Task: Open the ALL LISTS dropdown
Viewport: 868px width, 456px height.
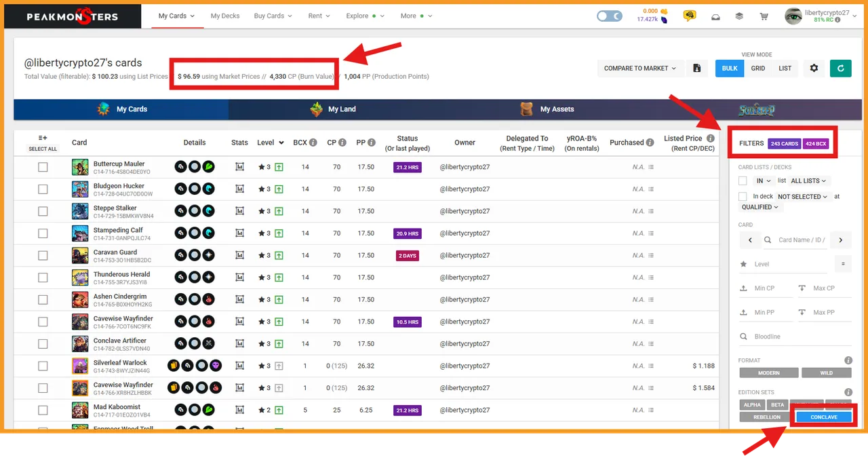Action: pyautogui.click(x=810, y=181)
